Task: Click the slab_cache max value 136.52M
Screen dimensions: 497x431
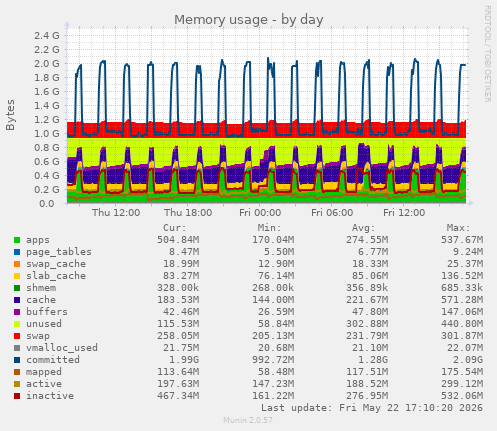Action: (462, 276)
